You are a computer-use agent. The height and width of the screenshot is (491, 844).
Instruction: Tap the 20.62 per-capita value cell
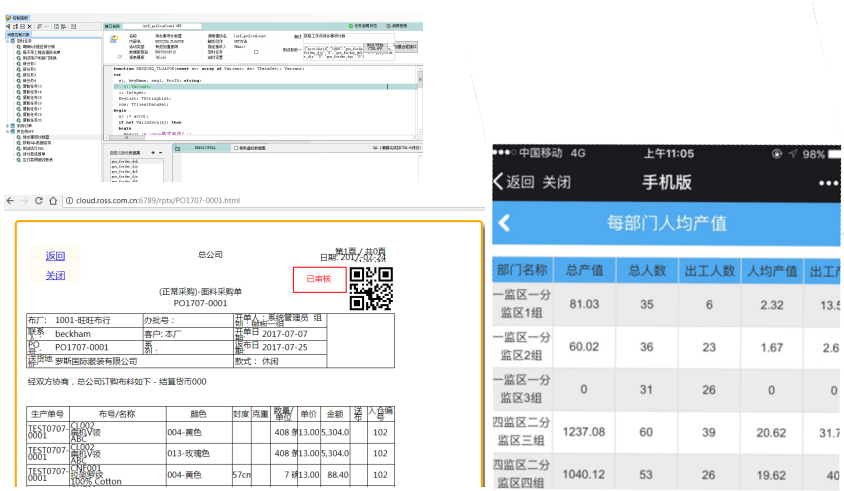[x=771, y=433]
